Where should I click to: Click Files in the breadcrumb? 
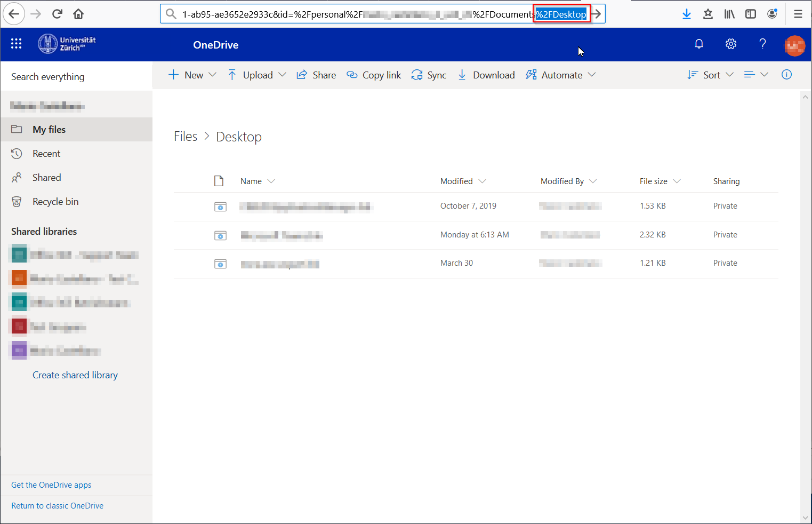(186, 137)
